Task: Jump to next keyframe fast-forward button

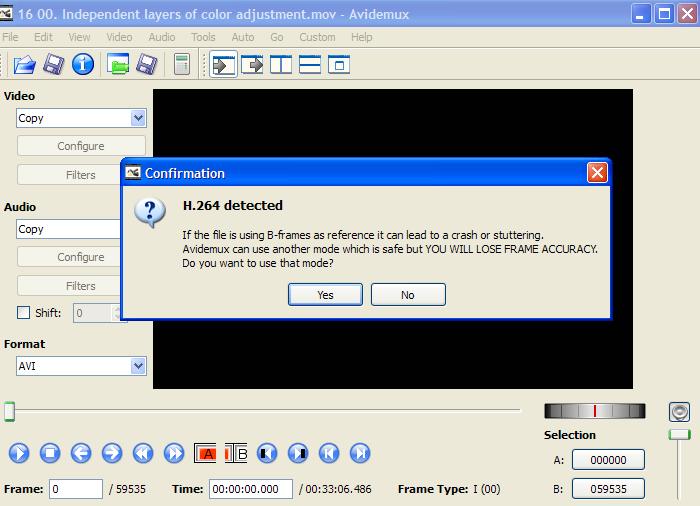Action: (174, 454)
